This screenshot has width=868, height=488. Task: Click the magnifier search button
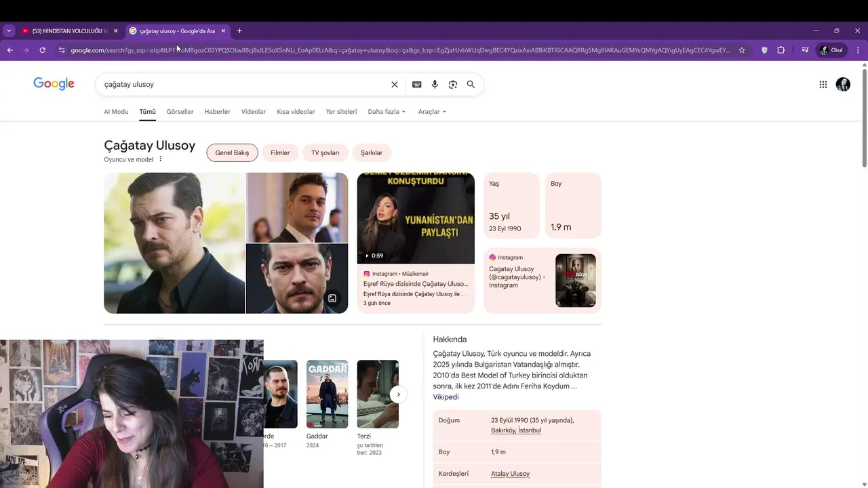pos(471,85)
